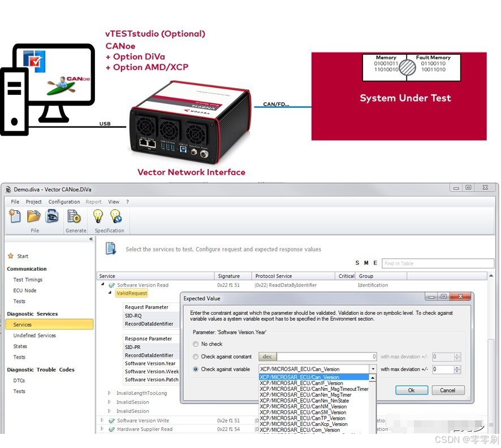Select XCP/MICROSAR_ECU/CanNm_MsgTimeoutTimer in list
Screen dimensions: 501x448
314,389
